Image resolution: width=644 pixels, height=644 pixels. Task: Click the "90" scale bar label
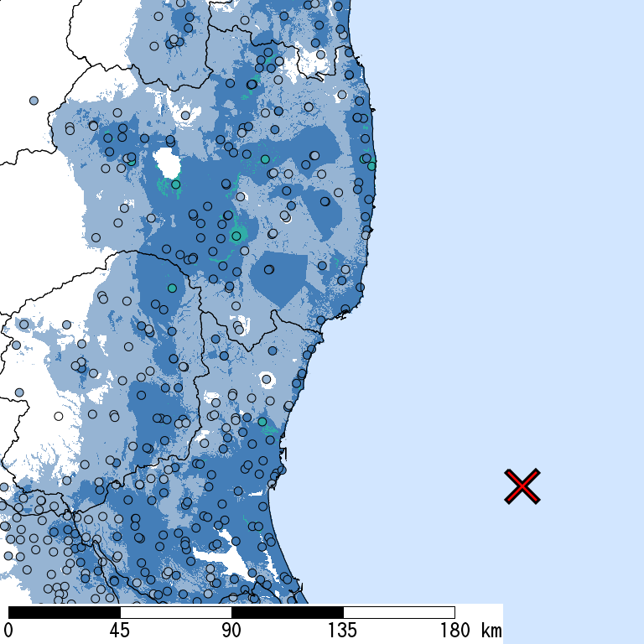[231, 631]
